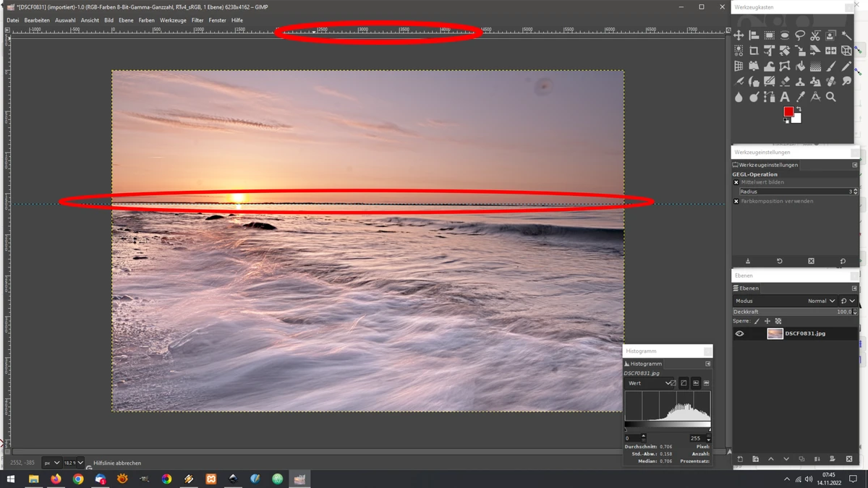
Task: Toggle Mittelwert bilden checkbox
Action: coord(736,182)
